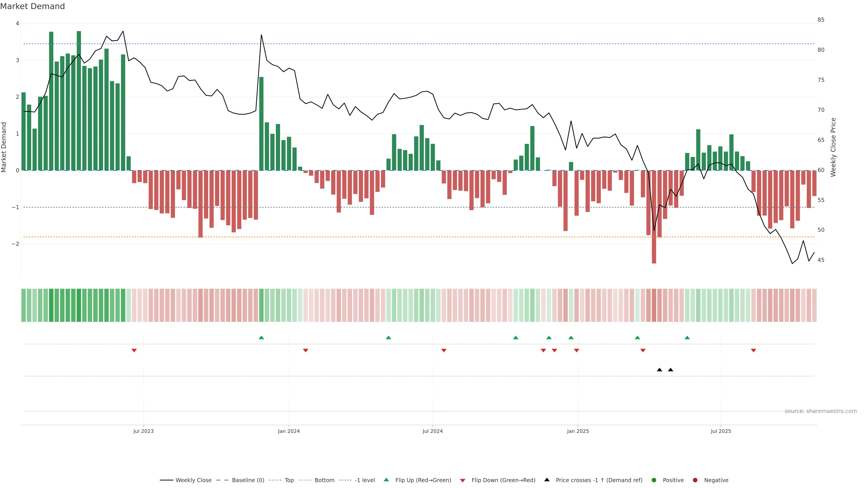
Task: Click the darkest green heatmap cell at far left
Action: [x=51, y=305]
